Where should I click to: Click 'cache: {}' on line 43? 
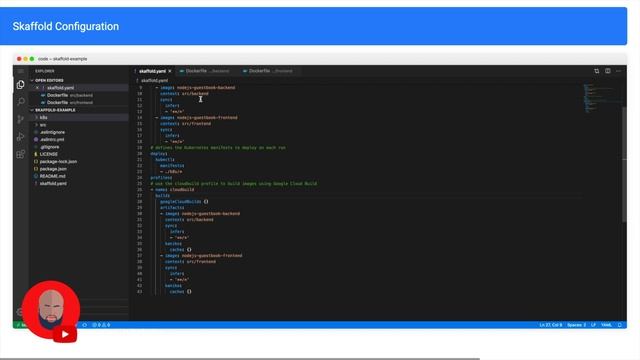click(x=180, y=292)
